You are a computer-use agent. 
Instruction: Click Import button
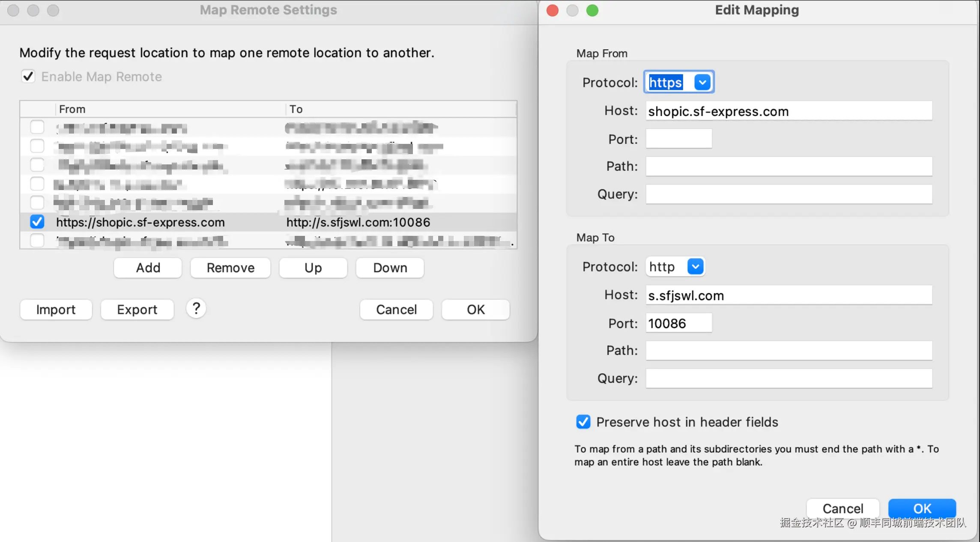pyautogui.click(x=56, y=310)
